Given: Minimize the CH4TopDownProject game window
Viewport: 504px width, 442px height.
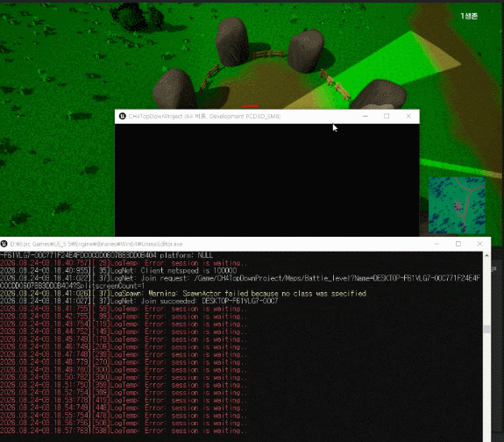Looking at the screenshot, I should point(366,116).
